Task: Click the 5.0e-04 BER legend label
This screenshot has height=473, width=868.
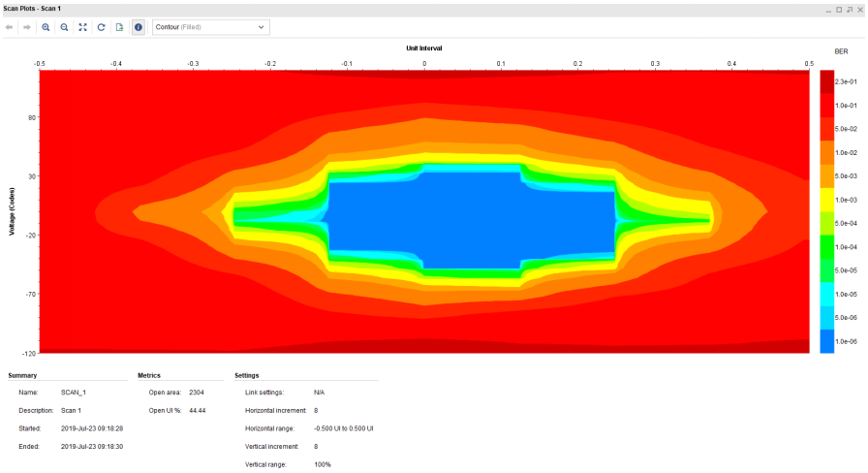Action: click(846, 224)
